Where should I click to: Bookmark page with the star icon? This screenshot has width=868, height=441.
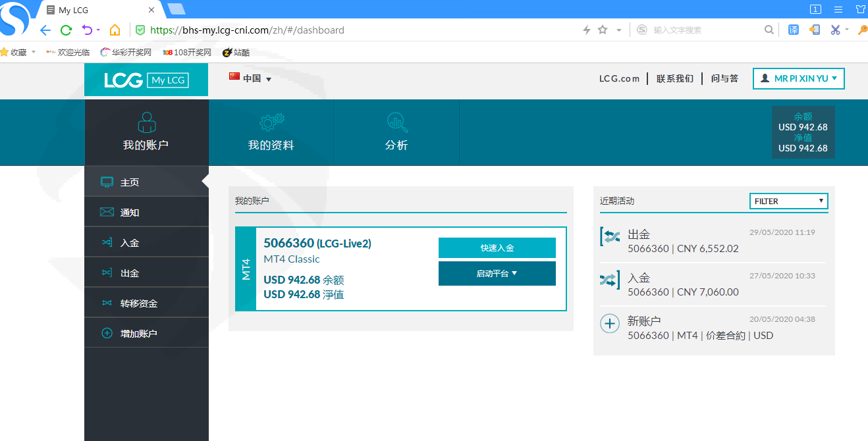coord(602,30)
